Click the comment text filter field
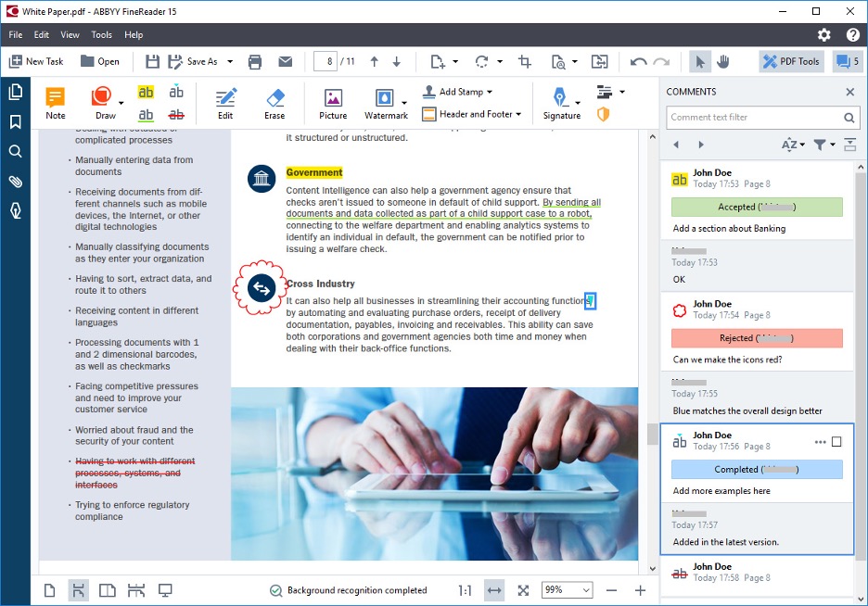This screenshot has width=868, height=606. pyautogui.click(x=754, y=118)
